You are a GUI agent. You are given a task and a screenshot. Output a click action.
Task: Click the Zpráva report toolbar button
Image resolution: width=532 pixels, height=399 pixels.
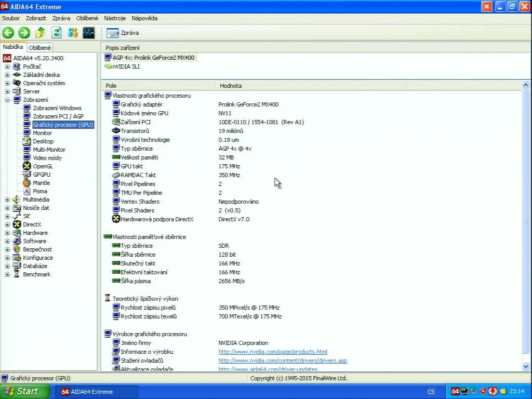[x=123, y=33]
